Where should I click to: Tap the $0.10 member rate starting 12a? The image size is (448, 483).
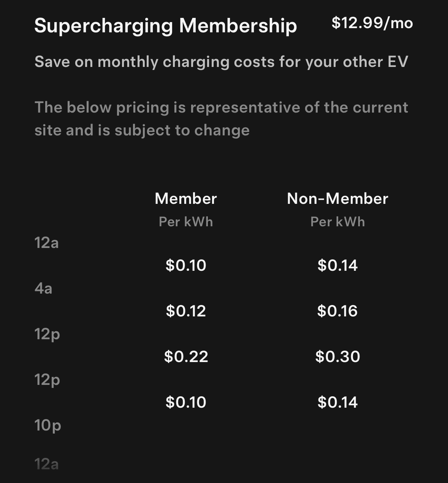pyautogui.click(x=186, y=265)
